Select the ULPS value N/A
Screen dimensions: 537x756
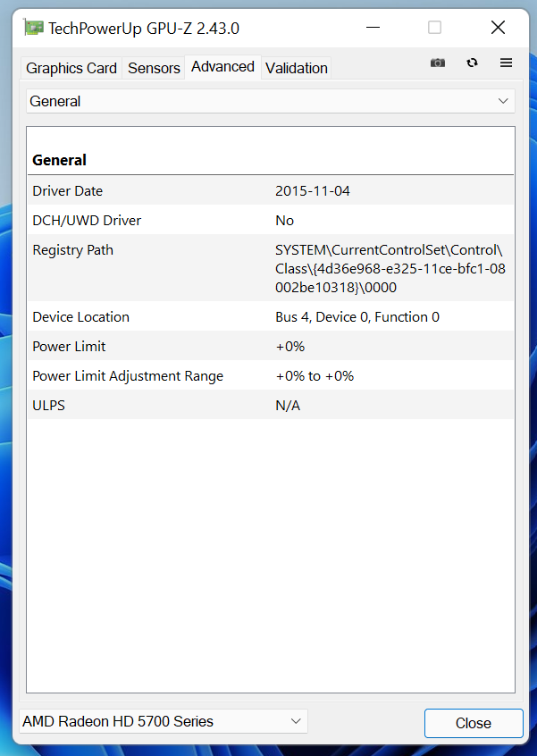[x=288, y=406]
